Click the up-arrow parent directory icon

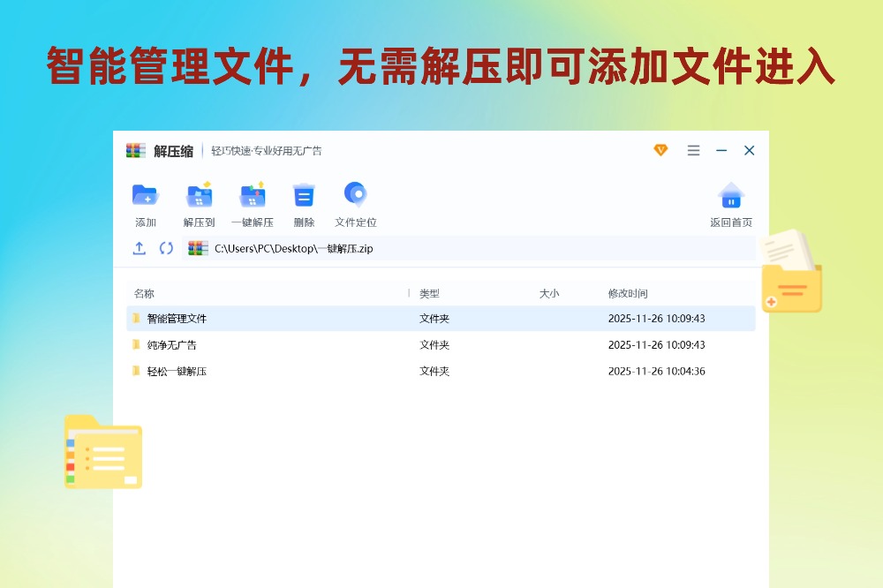[x=140, y=248]
